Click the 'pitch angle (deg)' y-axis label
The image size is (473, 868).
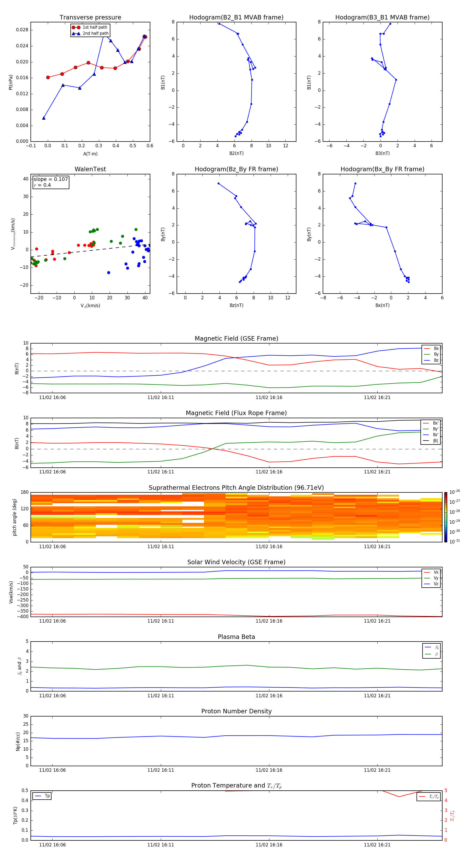point(14,517)
